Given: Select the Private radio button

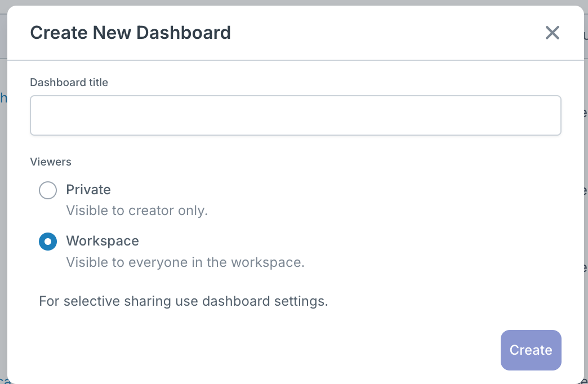Looking at the screenshot, I should (48, 190).
